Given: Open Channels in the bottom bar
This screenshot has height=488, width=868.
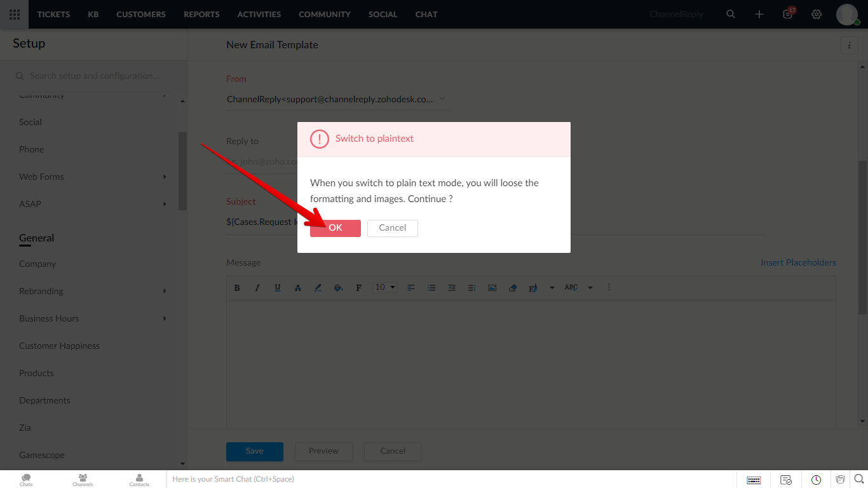Looking at the screenshot, I should point(83,480).
